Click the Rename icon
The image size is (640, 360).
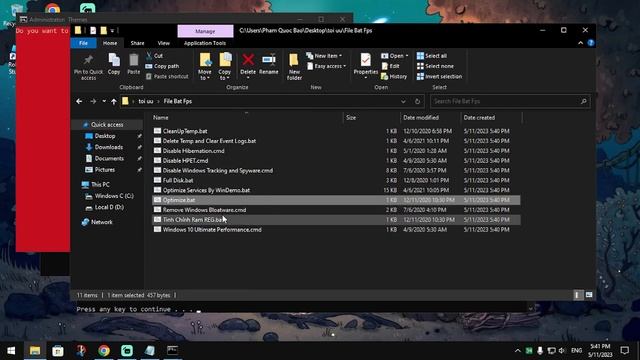click(269, 60)
